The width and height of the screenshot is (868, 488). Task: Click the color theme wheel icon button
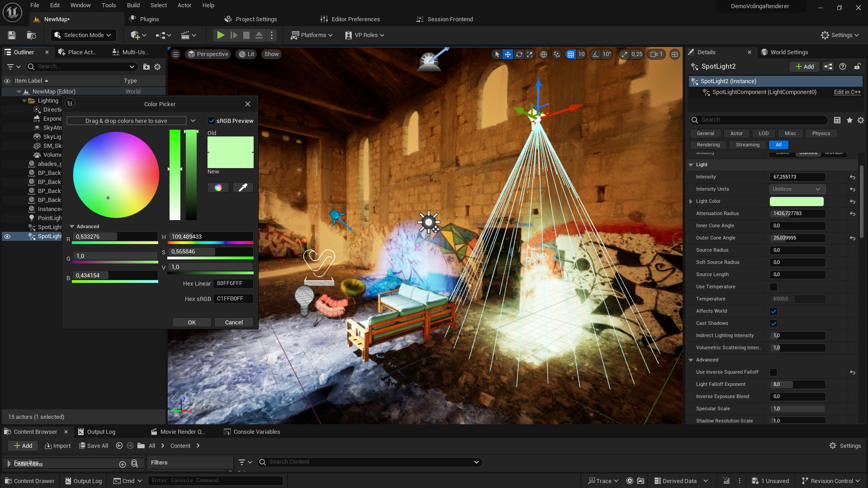click(218, 188)
